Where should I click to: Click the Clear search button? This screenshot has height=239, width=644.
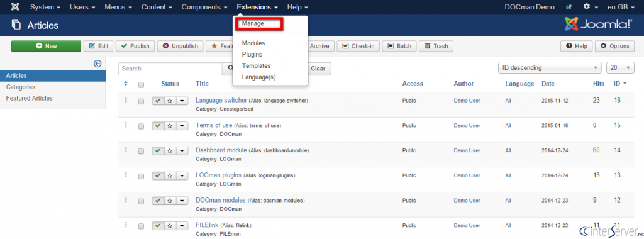[x=318, y=69]
